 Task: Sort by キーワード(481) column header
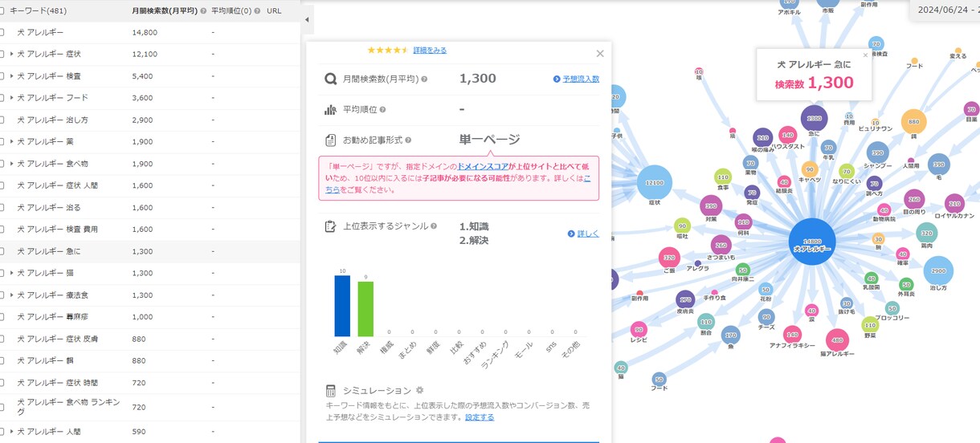(39, 11)
